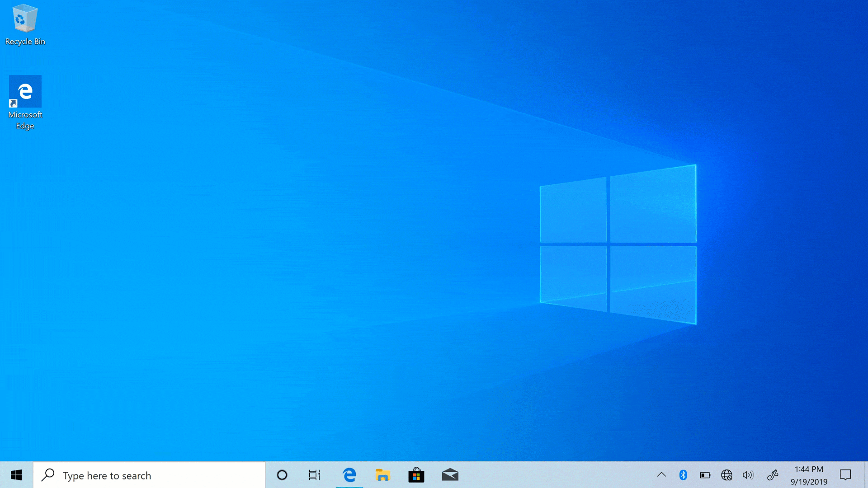The image size is (868, 488).
Task: Click the date and time display
Action: point(809,475)
